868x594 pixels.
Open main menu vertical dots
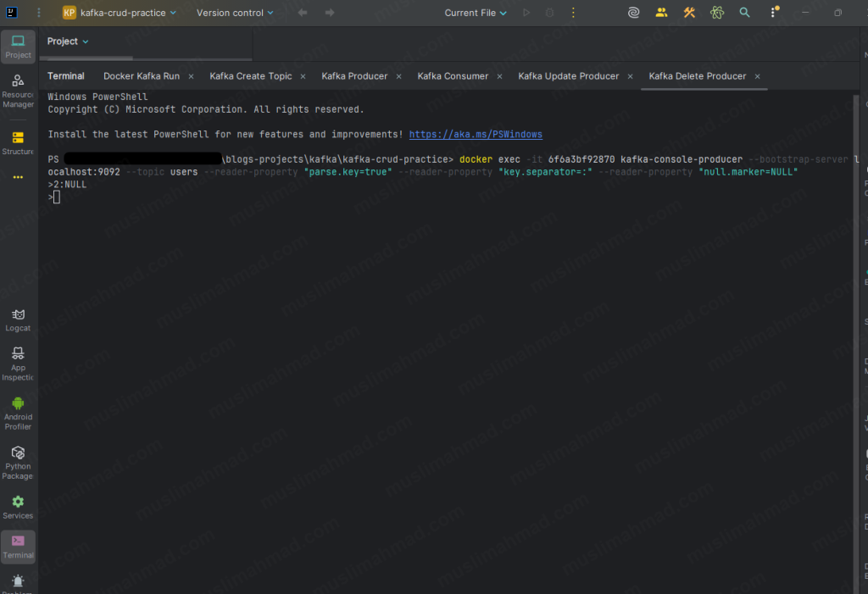coord(39,12)
